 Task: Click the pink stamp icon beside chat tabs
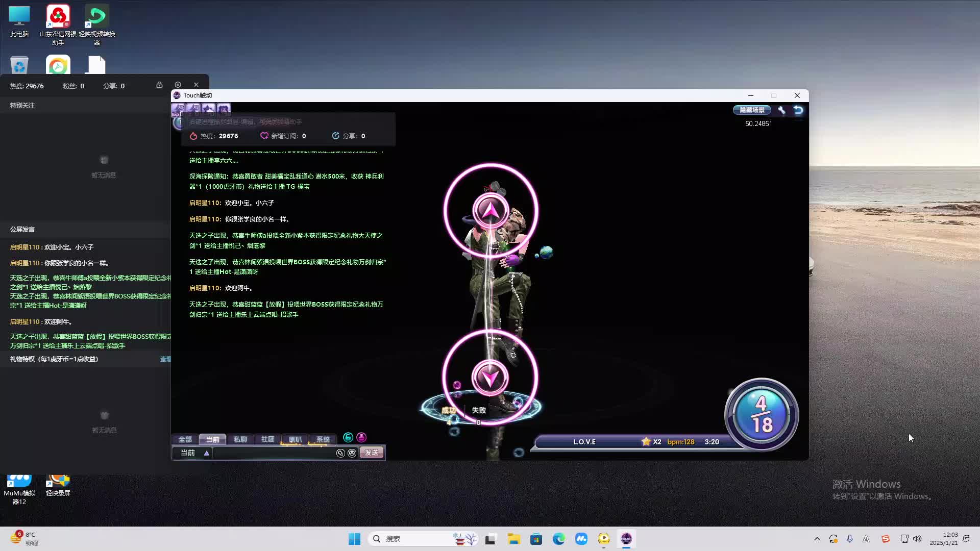pos(361,438)
